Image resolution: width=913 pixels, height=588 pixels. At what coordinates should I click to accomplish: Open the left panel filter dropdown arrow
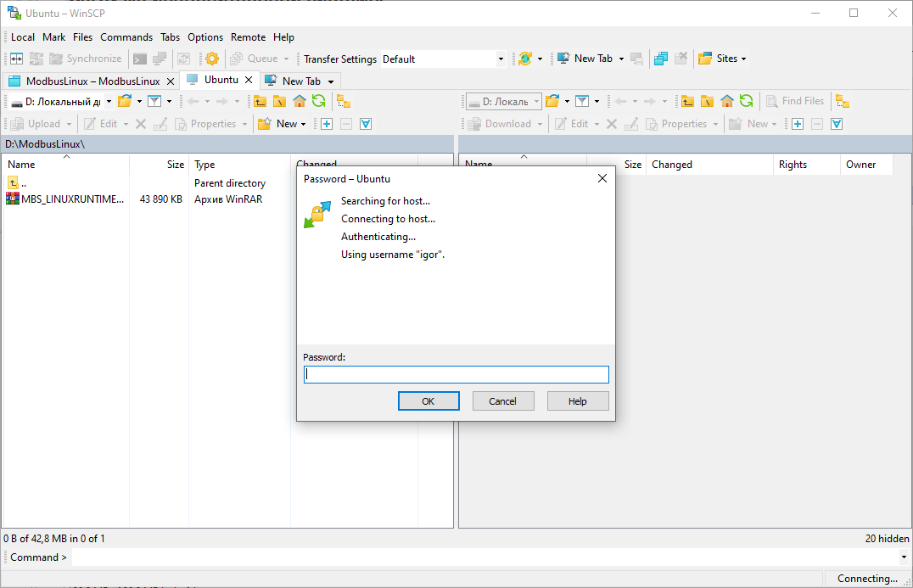pyautogui.click(x=169, y=101)
